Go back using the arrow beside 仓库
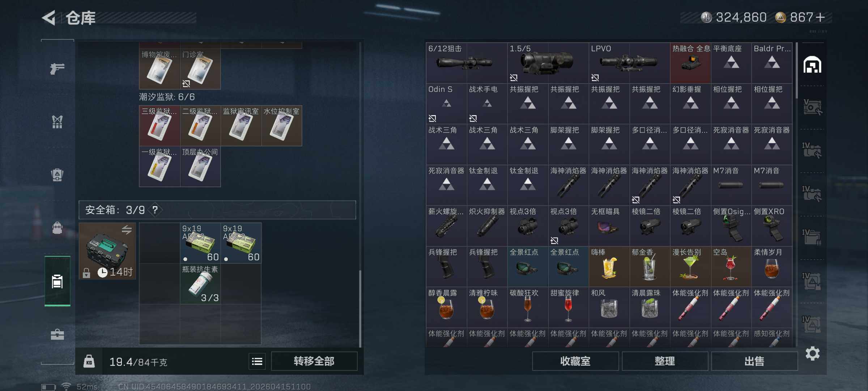The width and height of the screenshot is (868, 391). coord(49,17)
